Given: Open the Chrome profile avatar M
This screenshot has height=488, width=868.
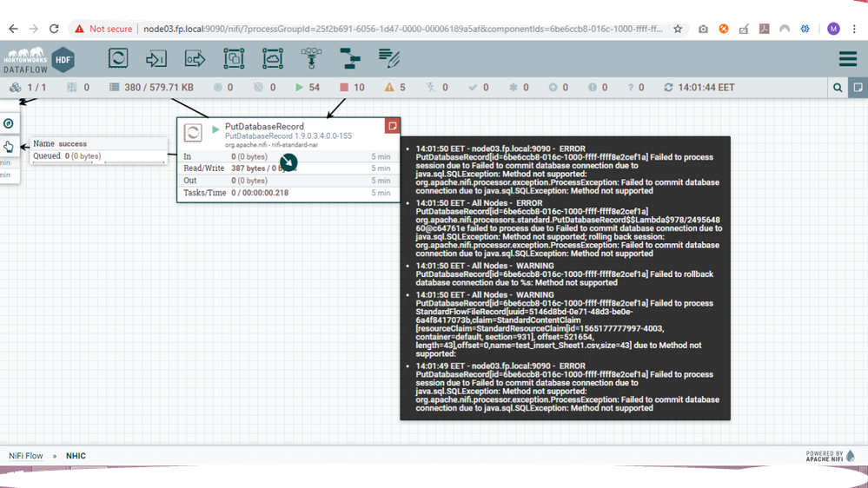Looking at the screenshot, I should click(x=833, y=29).
